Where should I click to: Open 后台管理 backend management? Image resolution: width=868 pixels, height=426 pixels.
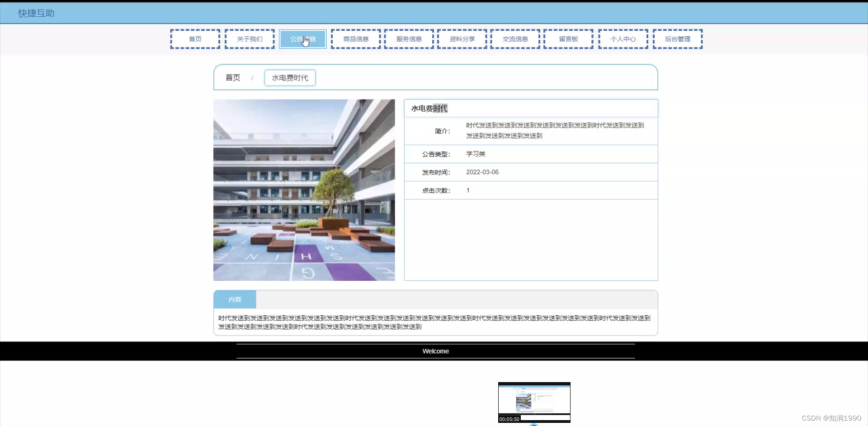678,39
